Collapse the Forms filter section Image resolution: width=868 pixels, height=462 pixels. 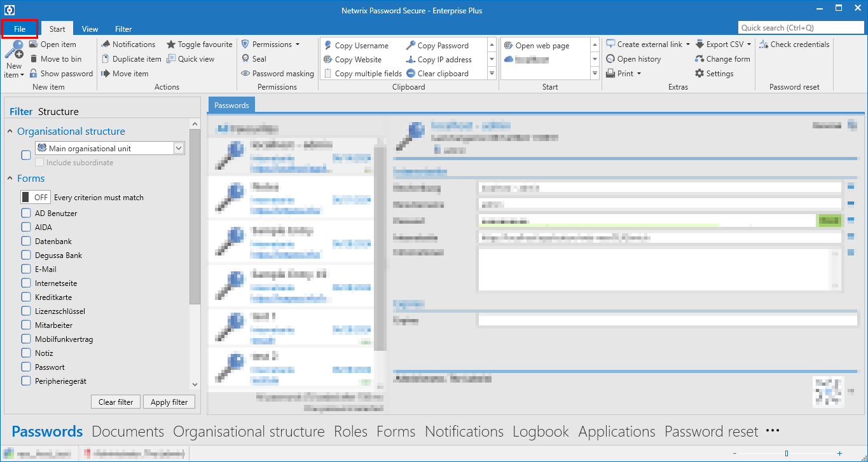click(x=10, y=179)
